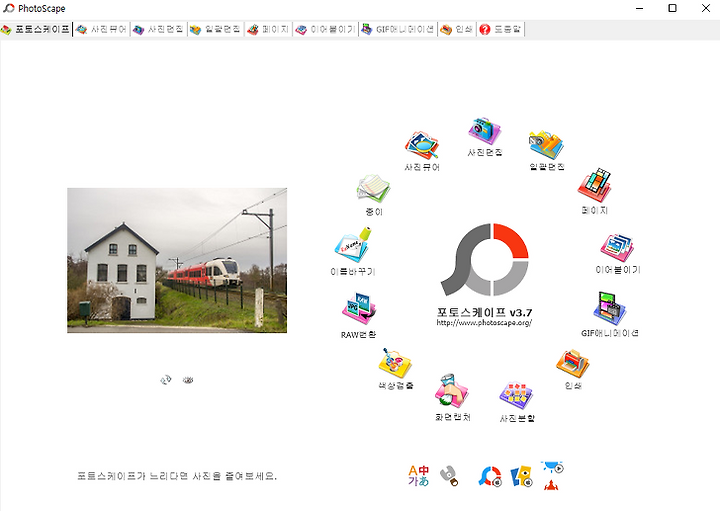Click the blue-yellow face icon at the bottom
720x511 pixels.
(521, 476)
